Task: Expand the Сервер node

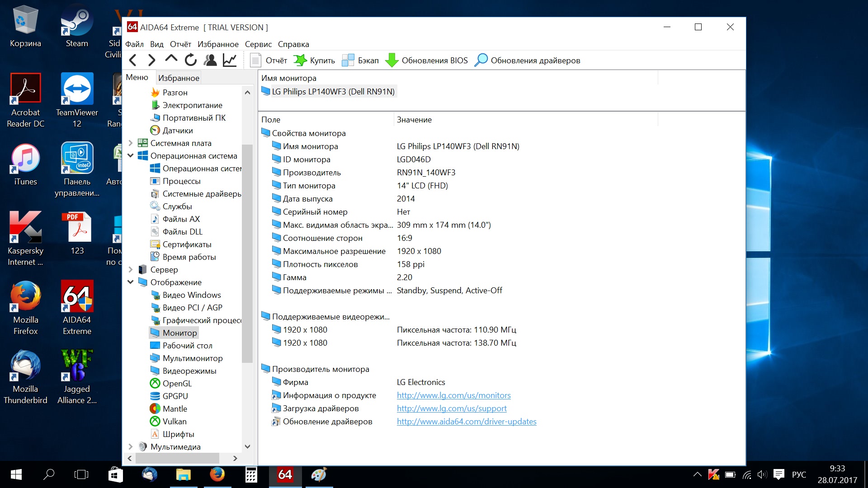Action: pyautogui.click(x=131, y=270)
